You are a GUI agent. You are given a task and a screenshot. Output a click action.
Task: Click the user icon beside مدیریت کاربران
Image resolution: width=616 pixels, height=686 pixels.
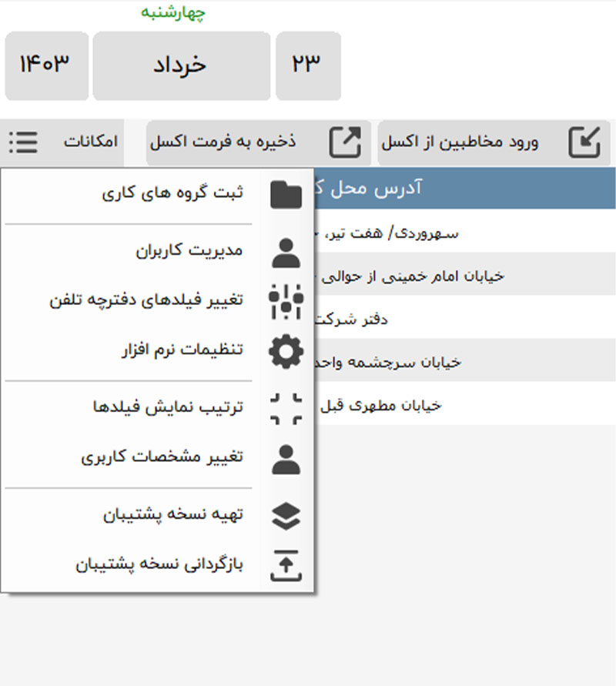pos(286,252)
